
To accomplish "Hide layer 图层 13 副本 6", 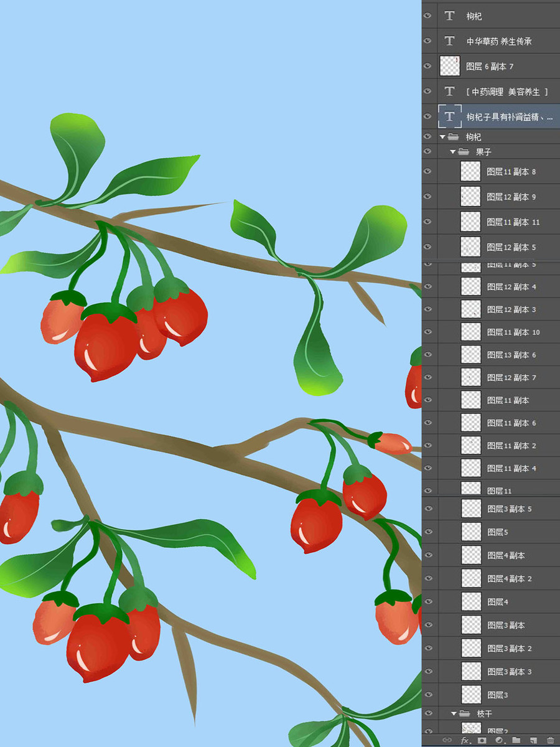I will 427,355.
